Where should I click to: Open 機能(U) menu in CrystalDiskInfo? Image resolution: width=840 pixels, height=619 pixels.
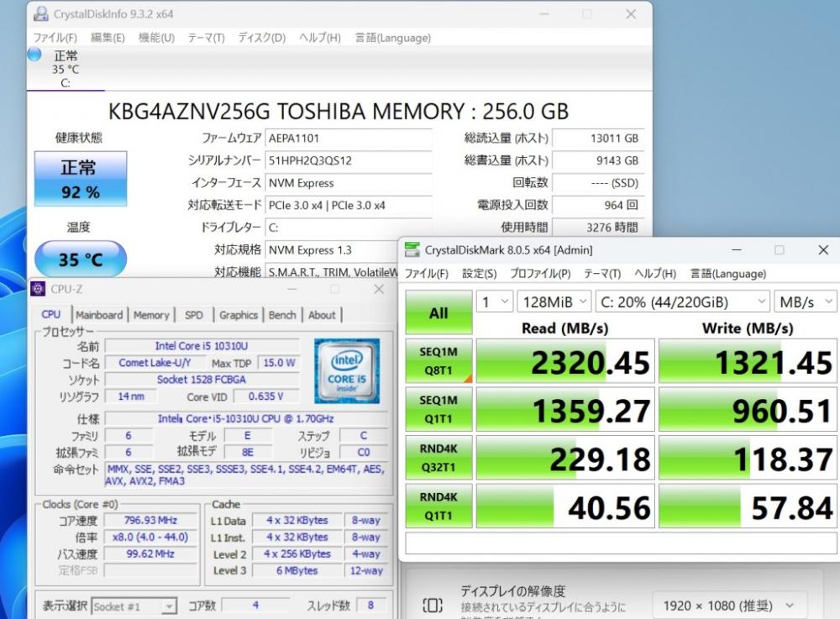(x=156, y=38)
